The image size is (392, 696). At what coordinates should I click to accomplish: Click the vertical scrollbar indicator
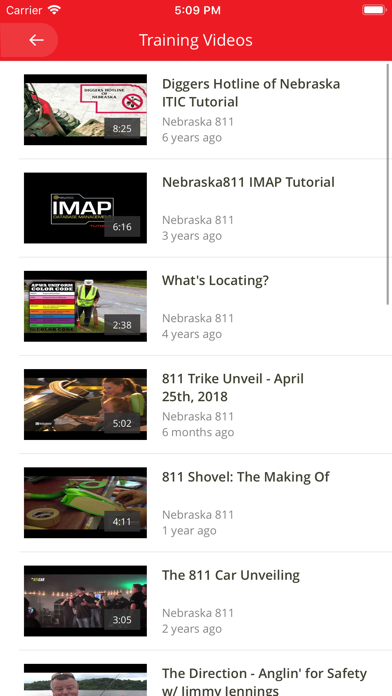point(388,184)
